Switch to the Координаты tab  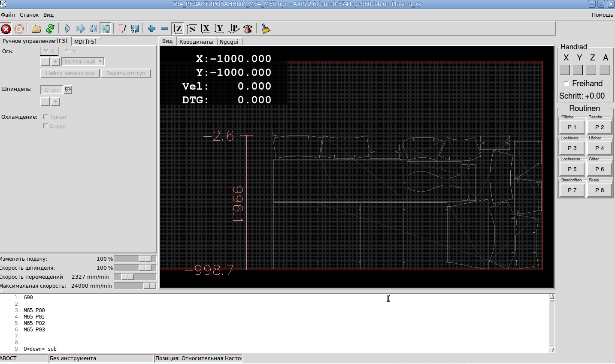(x=196, y=42)
